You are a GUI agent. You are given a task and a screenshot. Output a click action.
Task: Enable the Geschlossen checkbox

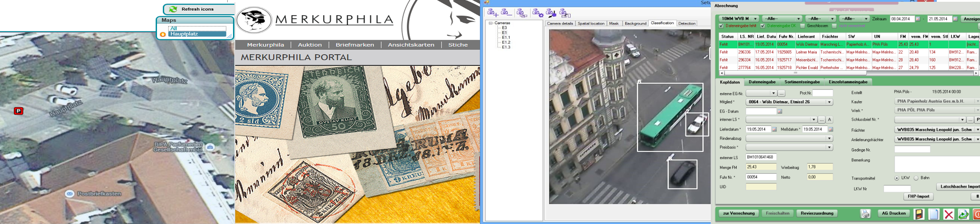coord(802,26)
